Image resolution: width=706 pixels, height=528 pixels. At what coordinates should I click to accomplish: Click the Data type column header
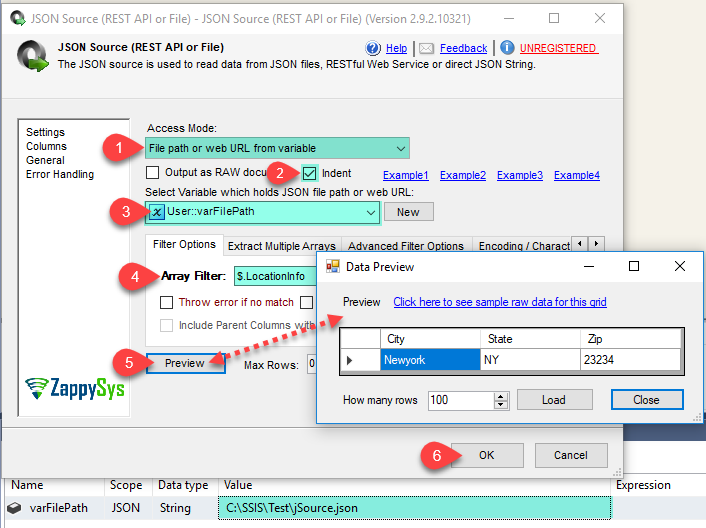(x=183, y=485)
